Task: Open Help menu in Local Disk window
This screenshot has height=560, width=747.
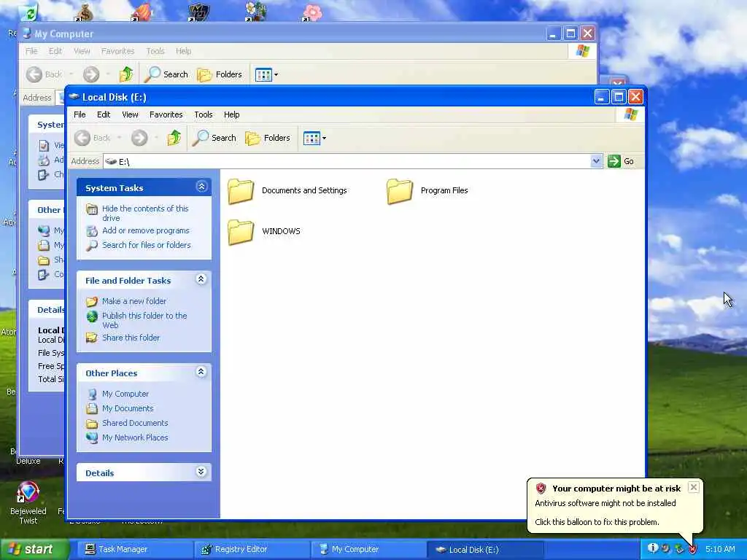Action: tap(231, 114)
